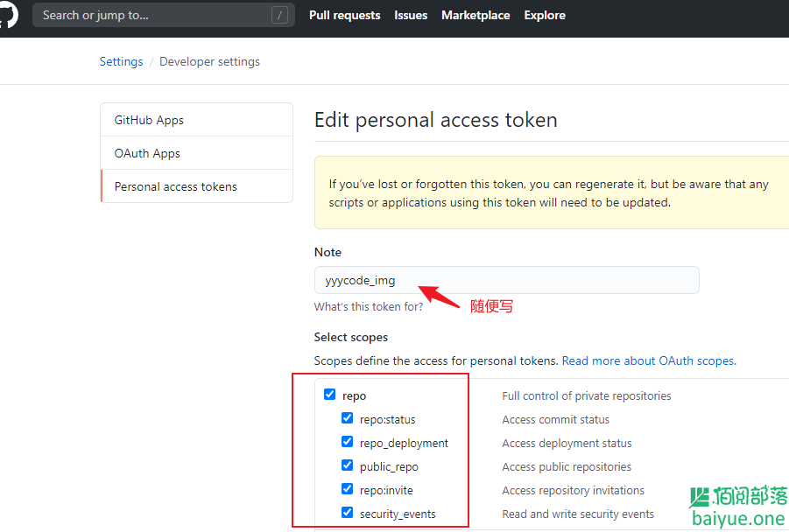
Task: Uncheck the repo:status checkbox
Action: [x=347, y=418]
